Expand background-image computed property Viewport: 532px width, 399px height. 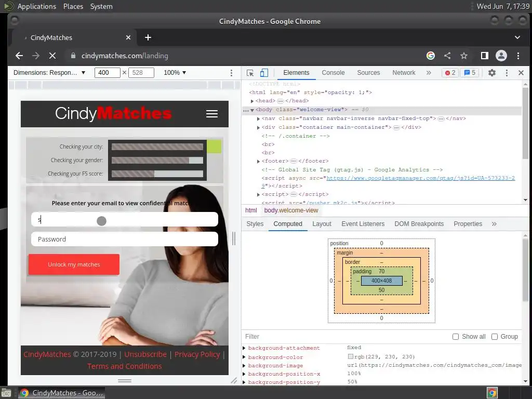coord(244,365)
